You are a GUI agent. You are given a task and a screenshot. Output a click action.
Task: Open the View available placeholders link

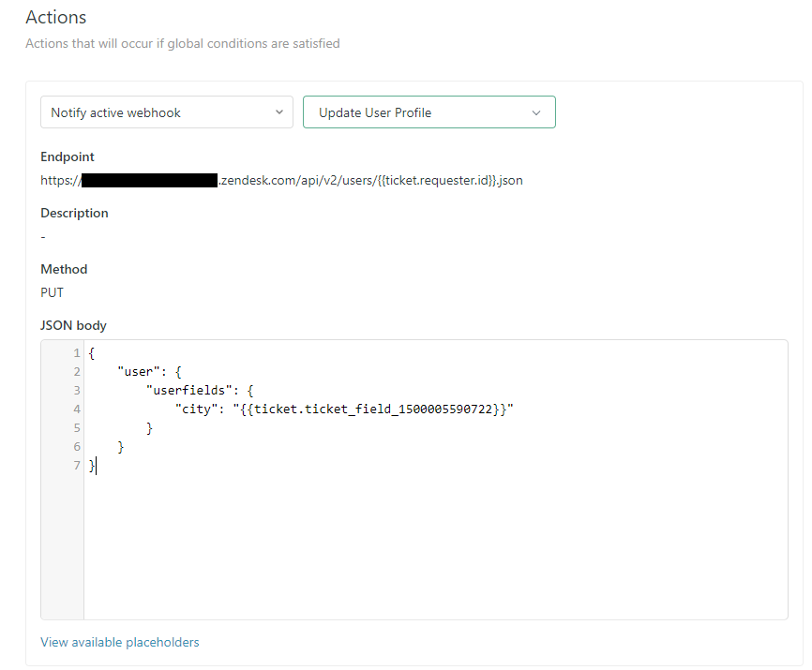click(x=120, y=642)
